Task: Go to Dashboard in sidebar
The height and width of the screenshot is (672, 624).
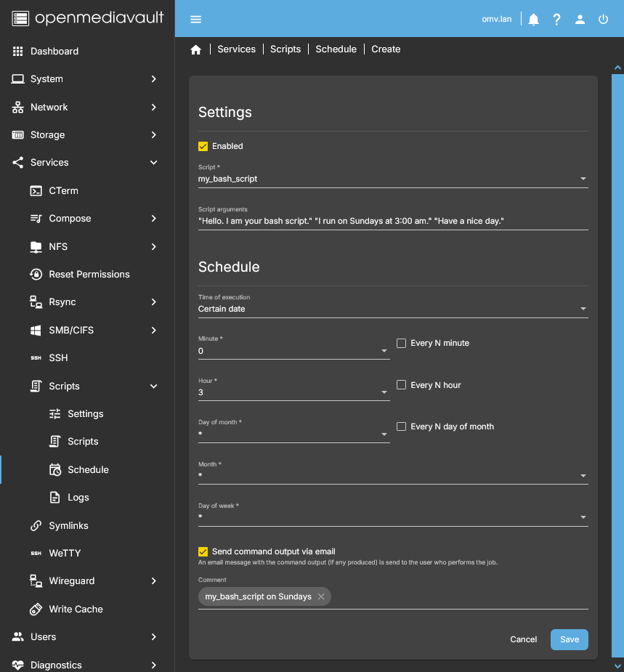Action: [54, 52]
